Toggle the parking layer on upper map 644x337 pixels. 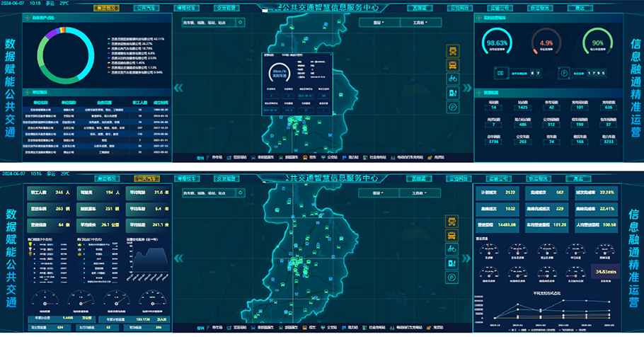pyautogui.click(x=453, y=106)
